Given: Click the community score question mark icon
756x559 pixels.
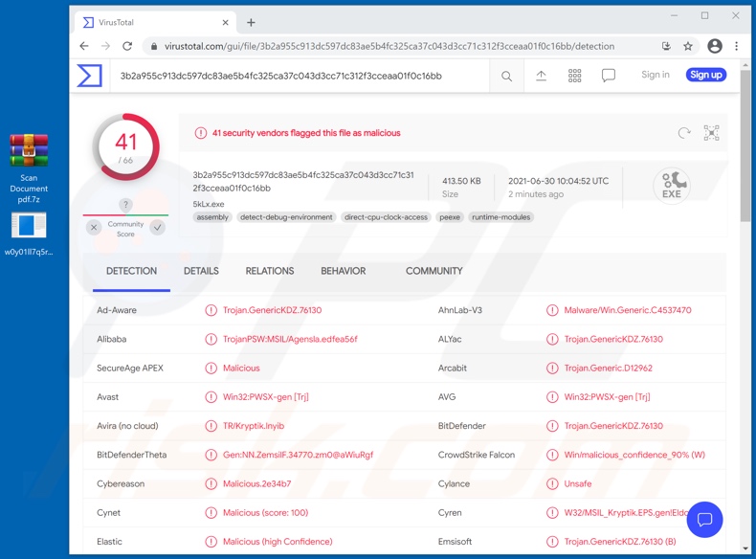Looking at the screenshot, I should 125,205.
